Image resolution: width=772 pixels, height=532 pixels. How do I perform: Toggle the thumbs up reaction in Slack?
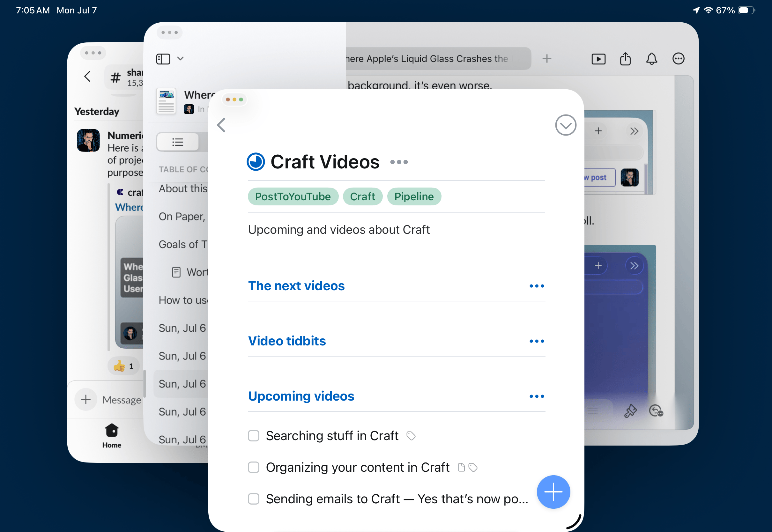pyautogui.click(x=123, y=366)
